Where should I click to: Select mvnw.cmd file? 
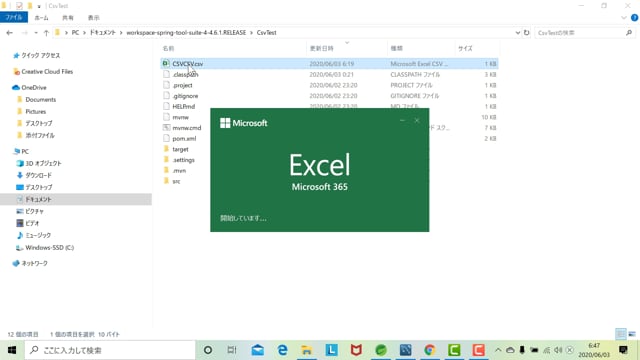click(186, 128)
